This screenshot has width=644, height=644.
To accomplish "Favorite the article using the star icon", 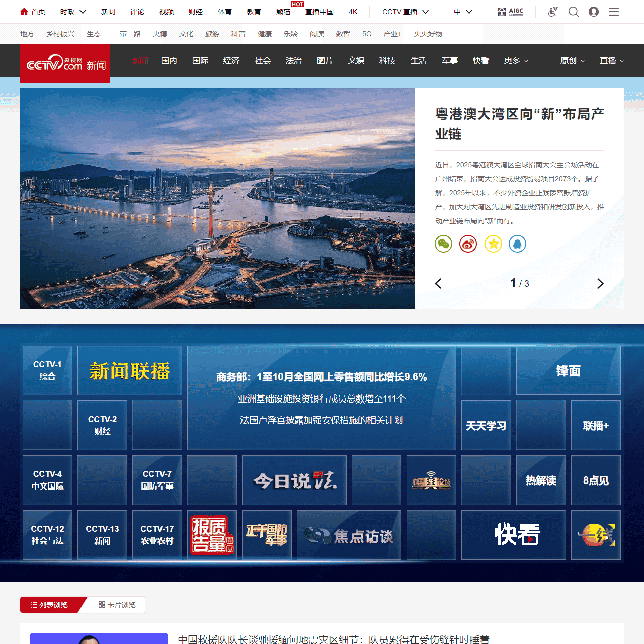I will 493,244.
